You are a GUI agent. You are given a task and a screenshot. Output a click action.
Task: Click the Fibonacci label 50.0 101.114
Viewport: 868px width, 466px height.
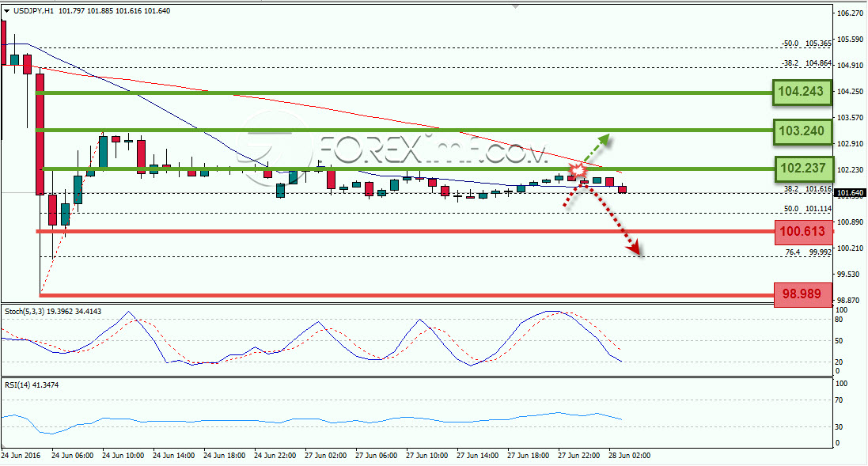pyautogui.click(x=808, y=209)
